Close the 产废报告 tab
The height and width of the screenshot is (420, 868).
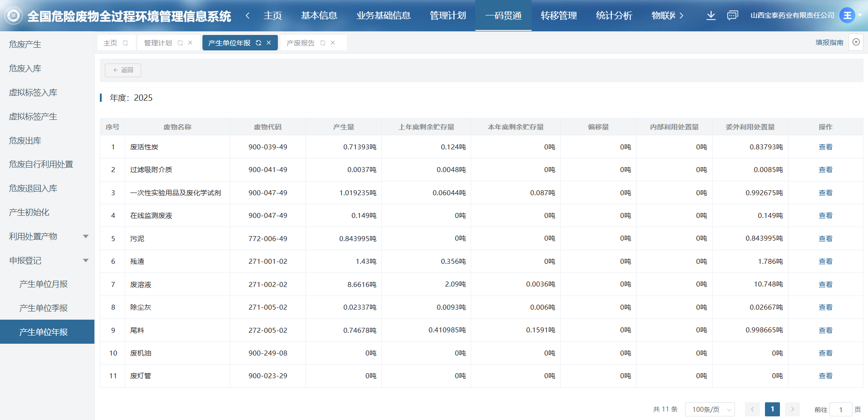coord(333,43)
